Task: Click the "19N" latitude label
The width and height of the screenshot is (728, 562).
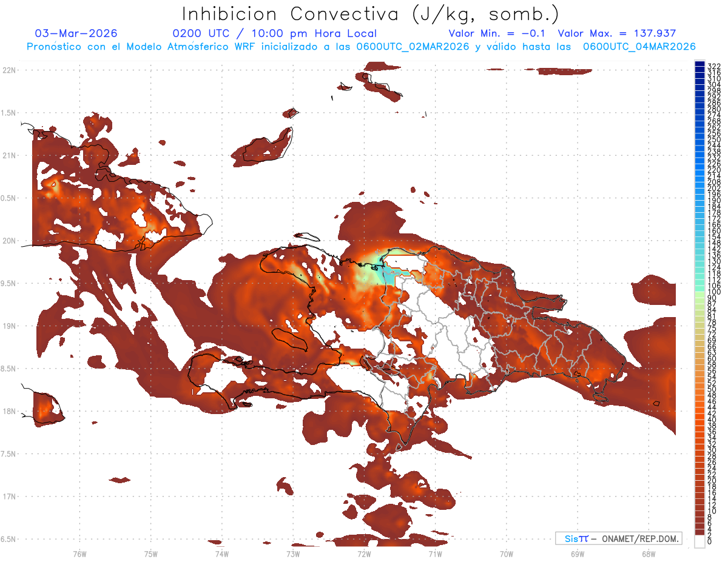Action: coord(9,326)
